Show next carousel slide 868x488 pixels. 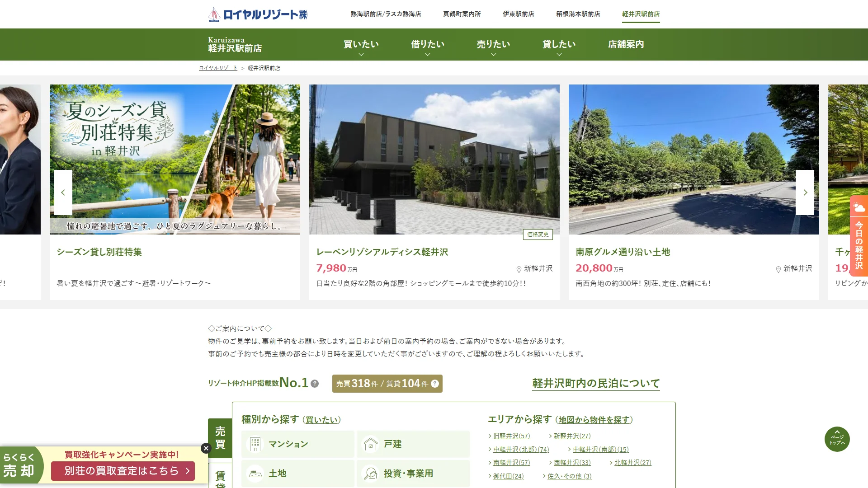[805, 192]
